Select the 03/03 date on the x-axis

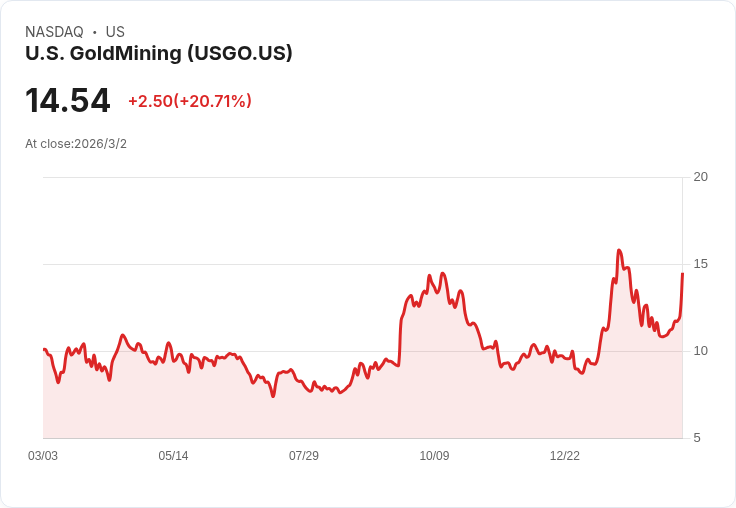43,456
